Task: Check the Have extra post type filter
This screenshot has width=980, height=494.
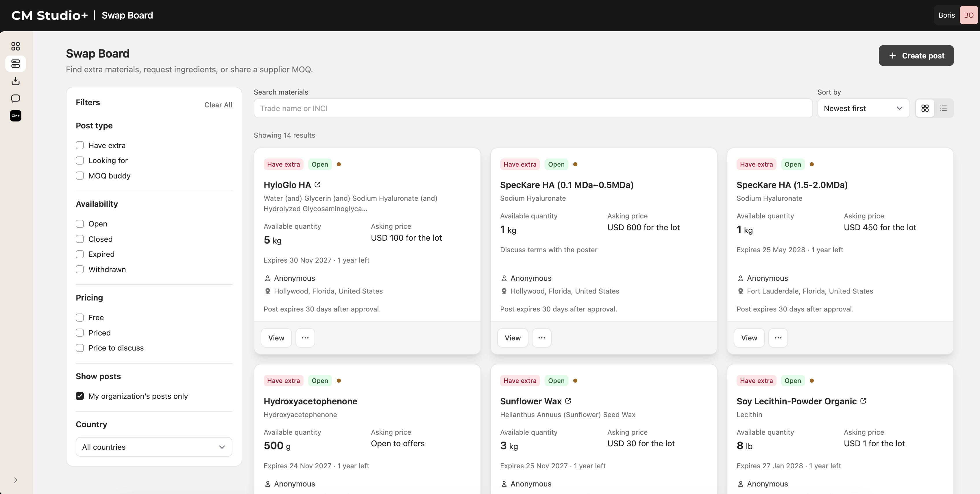Action: click(79, 145)
